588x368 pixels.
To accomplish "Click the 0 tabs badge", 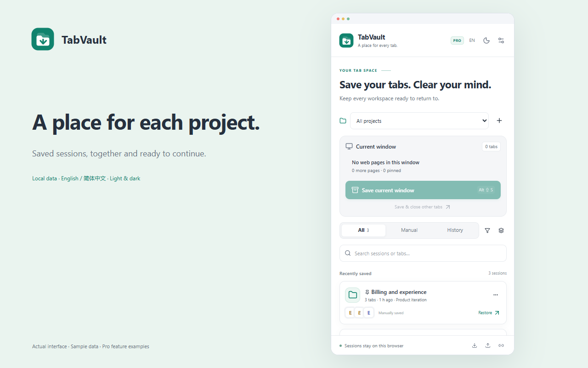I will pyautogui.click(x=491, y=147).
